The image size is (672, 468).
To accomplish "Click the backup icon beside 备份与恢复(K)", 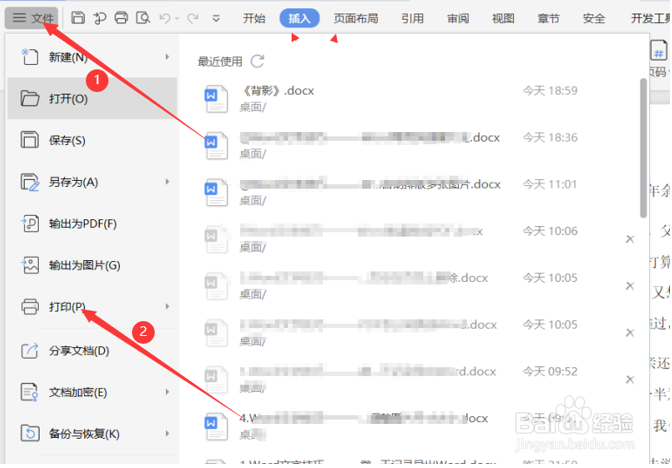I will point(30,433).
